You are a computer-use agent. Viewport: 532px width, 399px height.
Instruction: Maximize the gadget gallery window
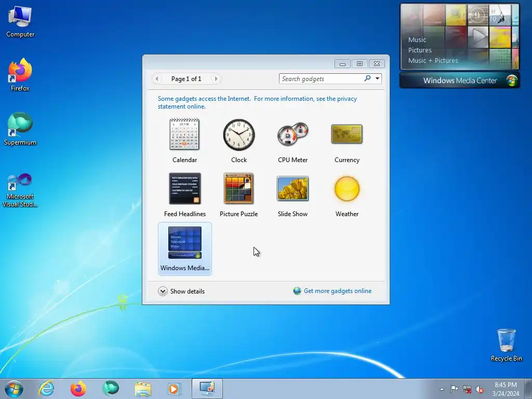point(360,64)
